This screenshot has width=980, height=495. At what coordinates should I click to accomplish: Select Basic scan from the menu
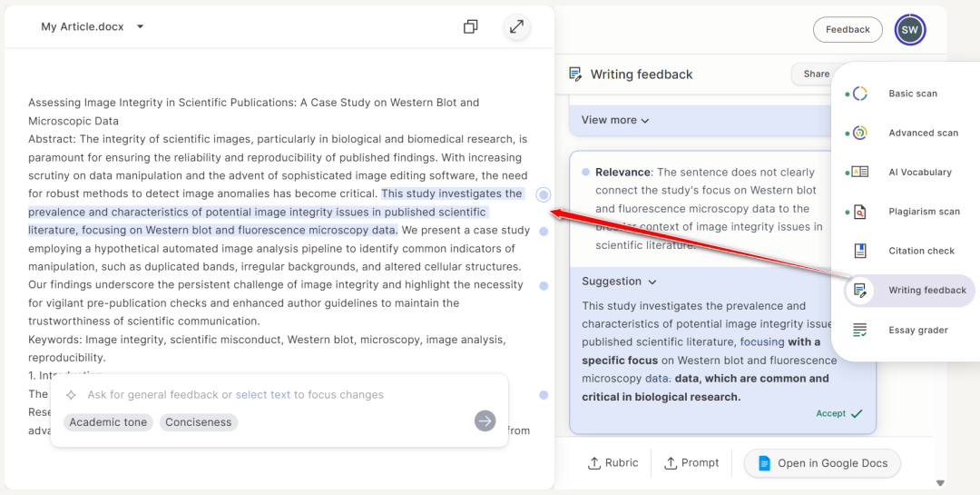(x=912, y=94)
